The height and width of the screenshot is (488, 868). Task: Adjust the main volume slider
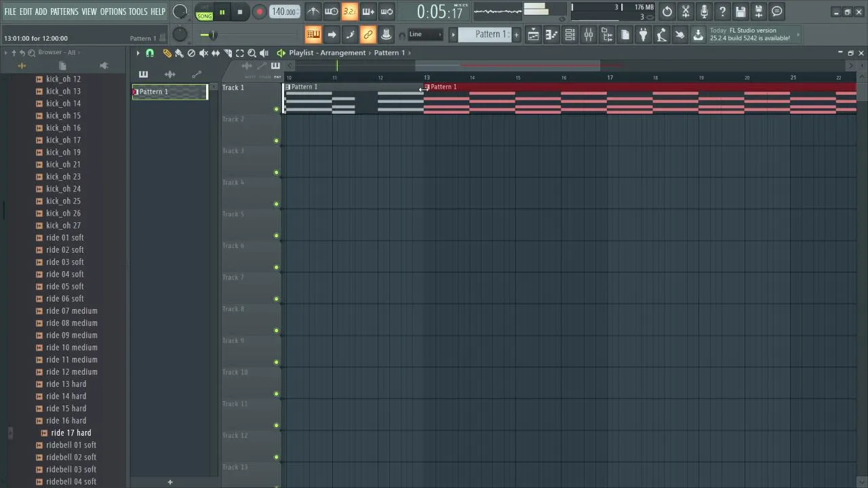pyautogui.click(x=213, y=35)
